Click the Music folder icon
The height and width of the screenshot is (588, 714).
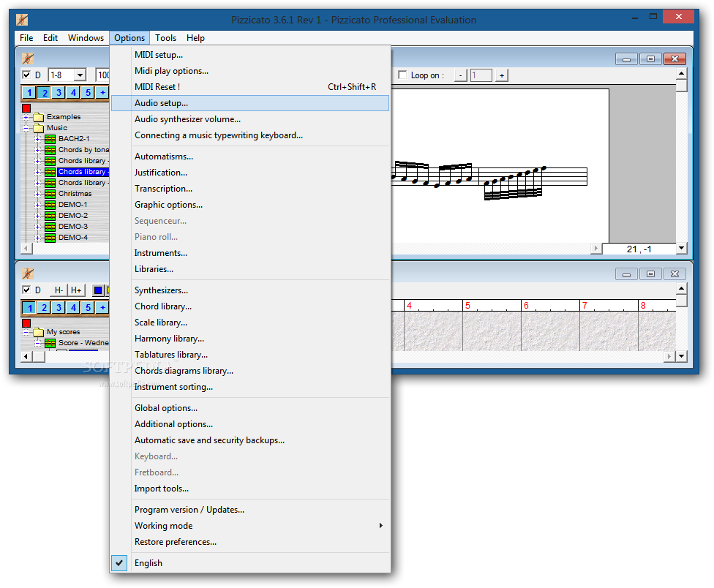38,128
